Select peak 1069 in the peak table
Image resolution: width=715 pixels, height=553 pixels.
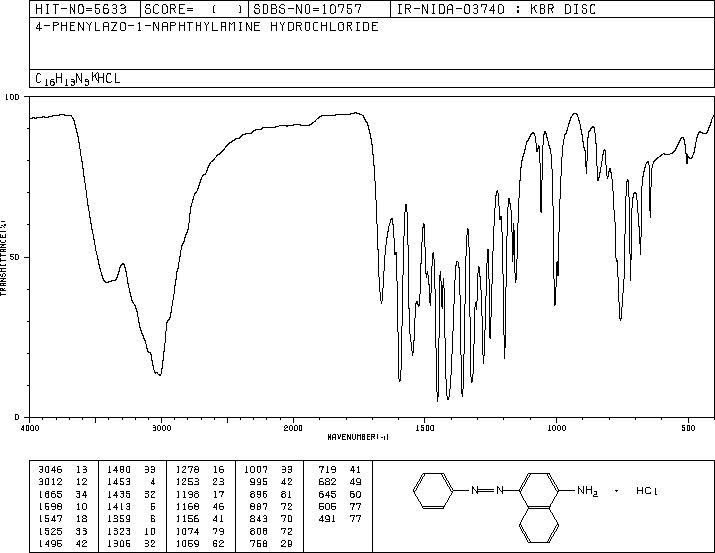200,544
